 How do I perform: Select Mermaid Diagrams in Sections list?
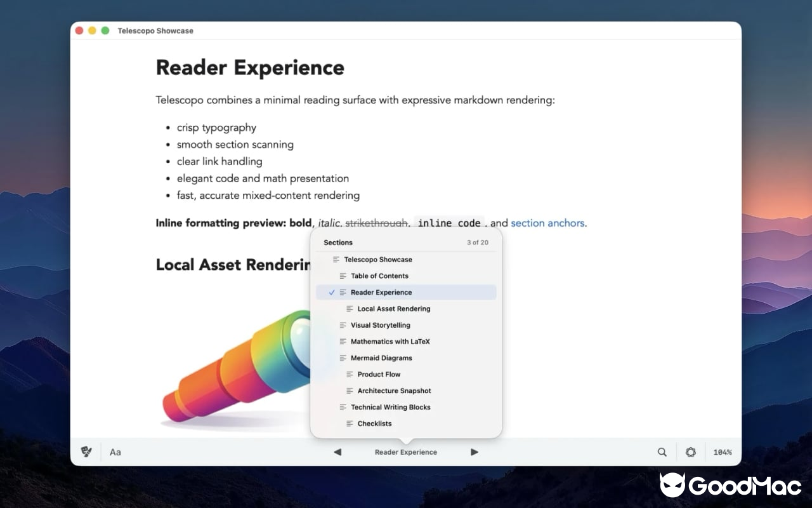(381, 358)
